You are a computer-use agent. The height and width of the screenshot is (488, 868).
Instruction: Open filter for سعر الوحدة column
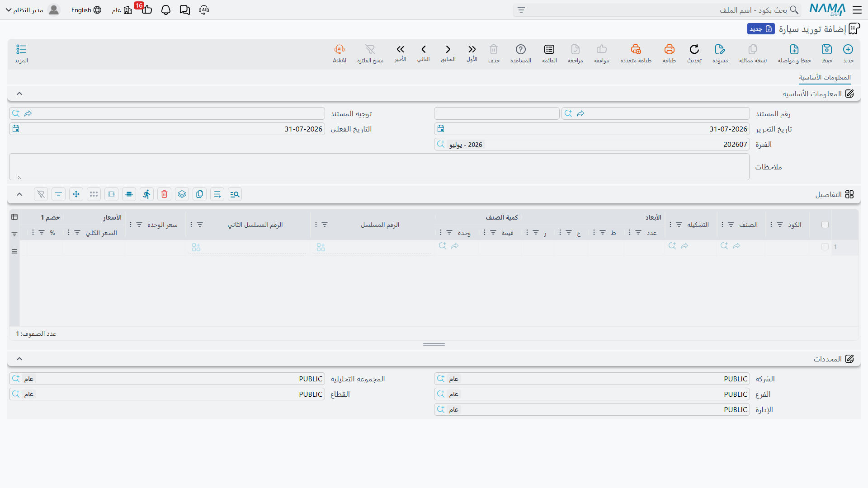tap(139, 225)
